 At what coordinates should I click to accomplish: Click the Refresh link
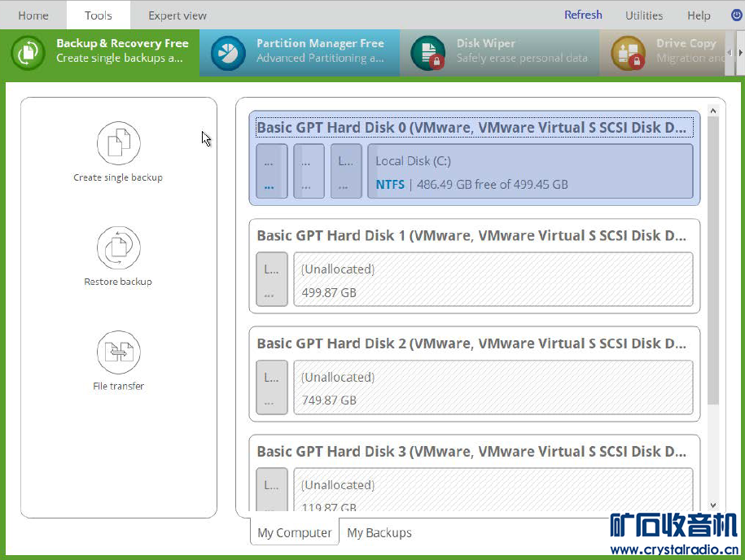[x=583, y=15]
